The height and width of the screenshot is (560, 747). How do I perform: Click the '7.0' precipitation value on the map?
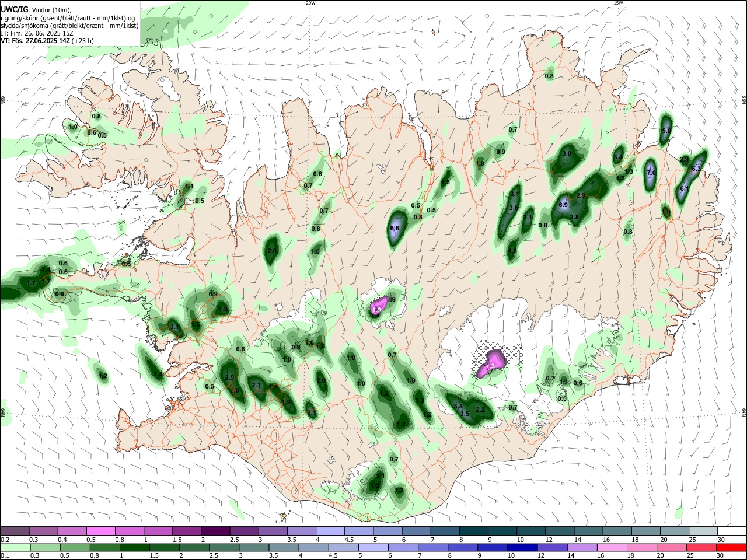click(x=651, y=173)
